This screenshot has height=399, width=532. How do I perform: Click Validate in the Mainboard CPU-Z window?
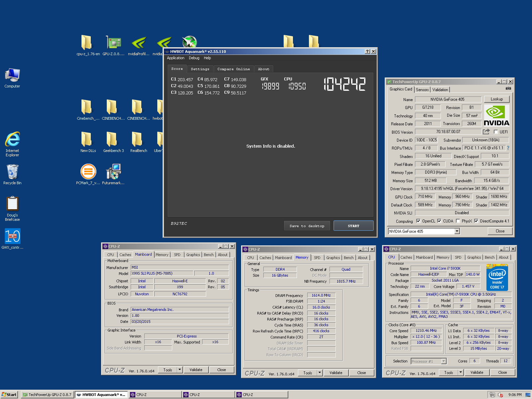pyautogui.click(x=196, y=370)
